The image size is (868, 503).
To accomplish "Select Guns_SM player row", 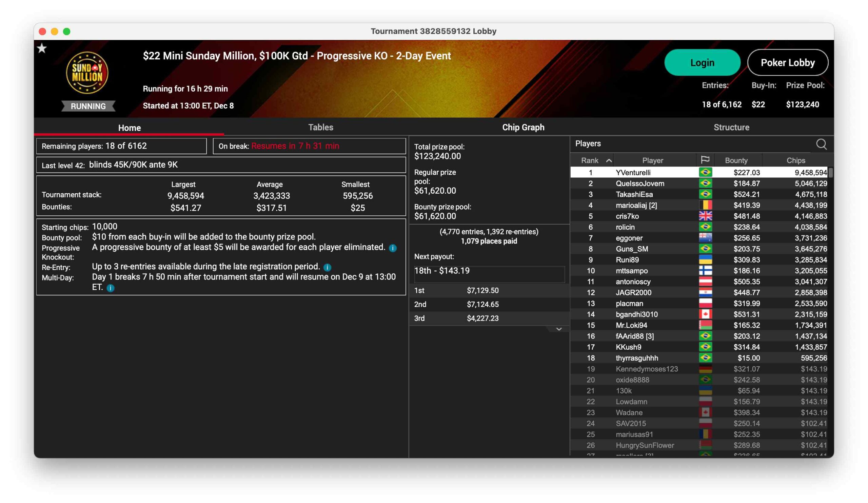I will [x=698, y=249].
